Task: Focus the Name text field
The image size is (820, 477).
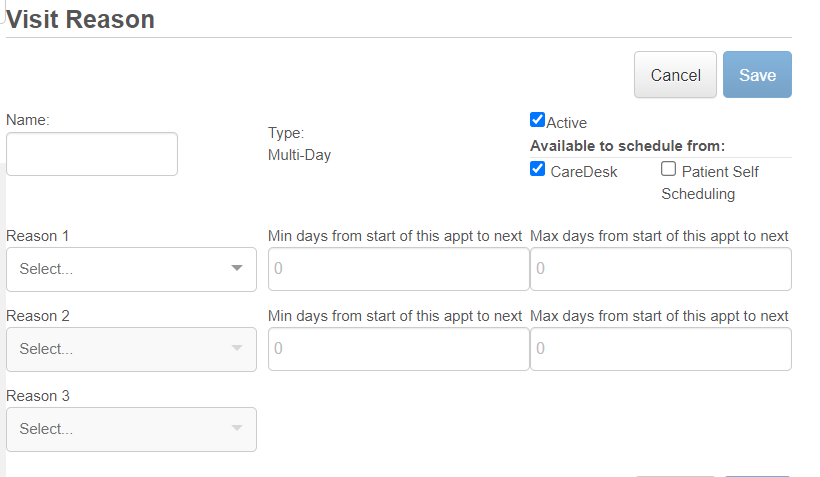Action: [92, 154]
